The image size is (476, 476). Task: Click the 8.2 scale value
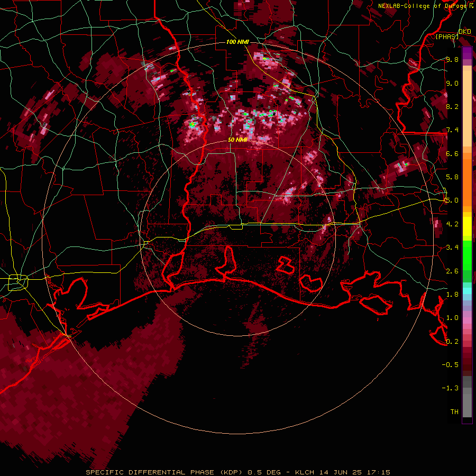point(452,106)
